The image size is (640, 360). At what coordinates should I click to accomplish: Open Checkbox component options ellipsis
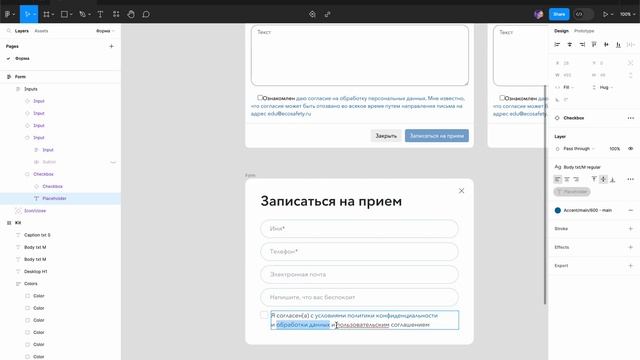[631, 118]
